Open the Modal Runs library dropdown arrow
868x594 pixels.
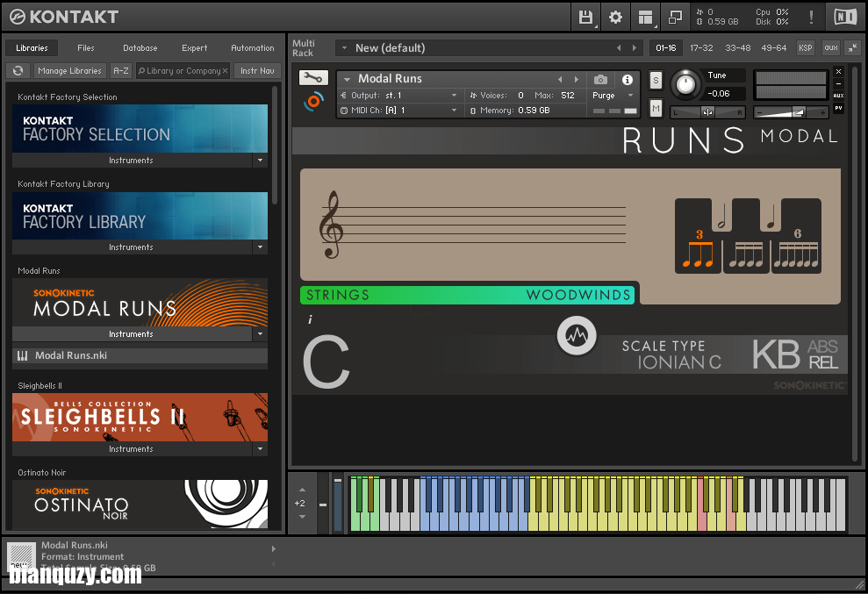pyautogui.click(x=260, y=334)
